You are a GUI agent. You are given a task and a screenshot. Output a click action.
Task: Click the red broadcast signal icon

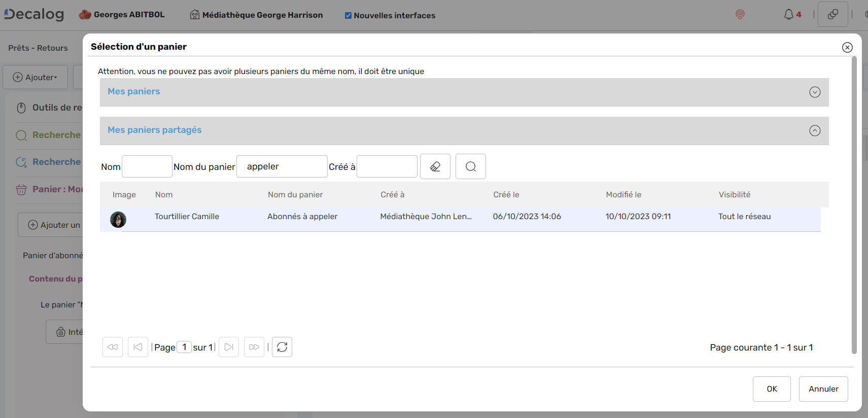click(x=740, y=15)
